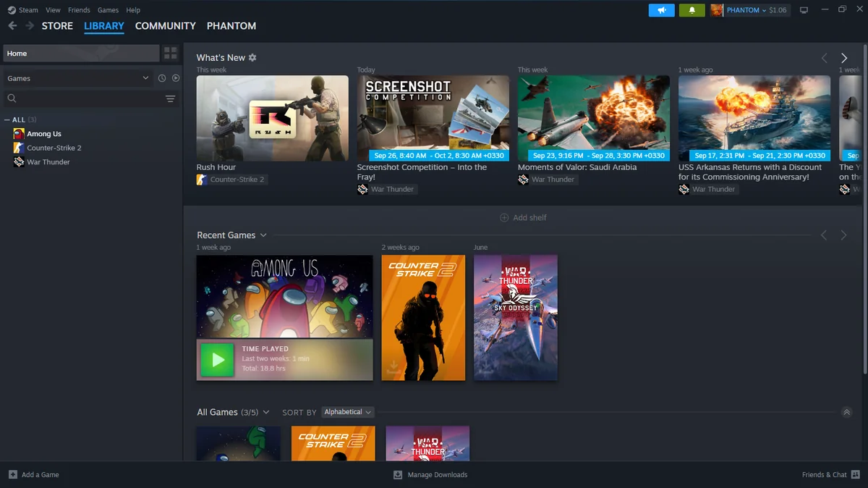Screen dimensions: 868x488
Task: Click the $1.06 wallet balance
Action: point(778,10)
